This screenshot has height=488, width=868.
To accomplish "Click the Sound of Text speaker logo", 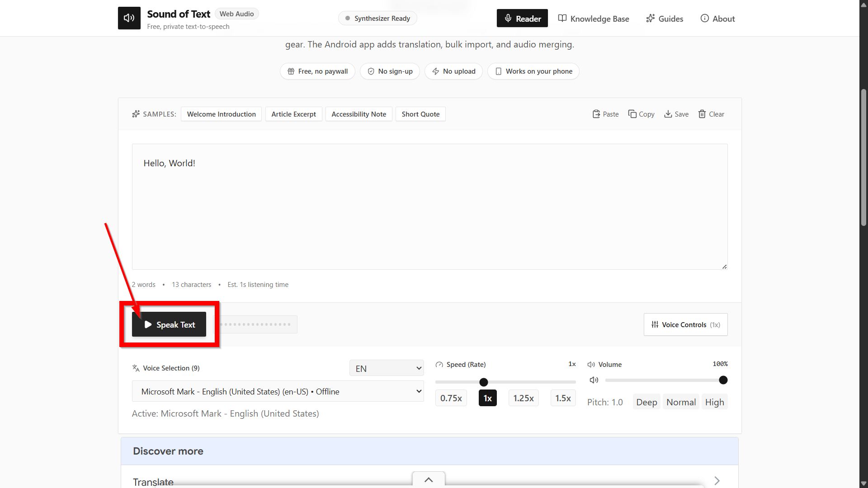I will tap(129, 18).
